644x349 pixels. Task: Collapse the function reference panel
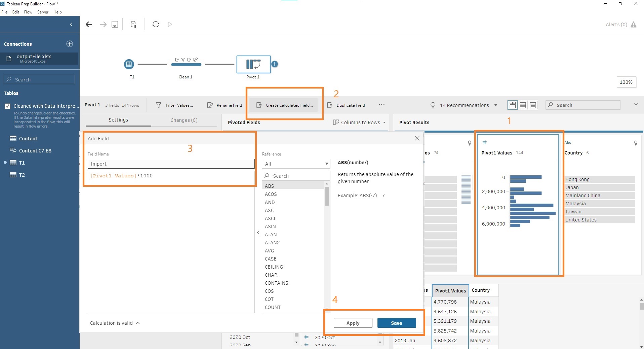point(258,233)
